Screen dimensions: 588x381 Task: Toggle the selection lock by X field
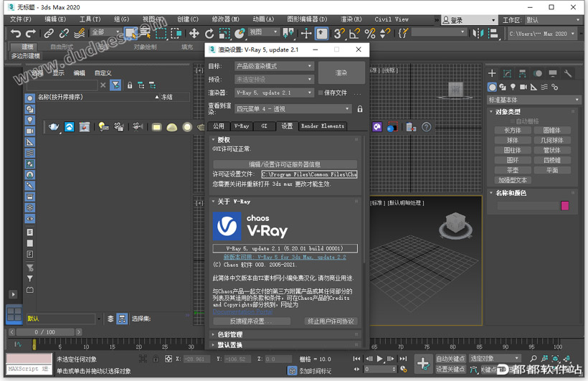156,359
